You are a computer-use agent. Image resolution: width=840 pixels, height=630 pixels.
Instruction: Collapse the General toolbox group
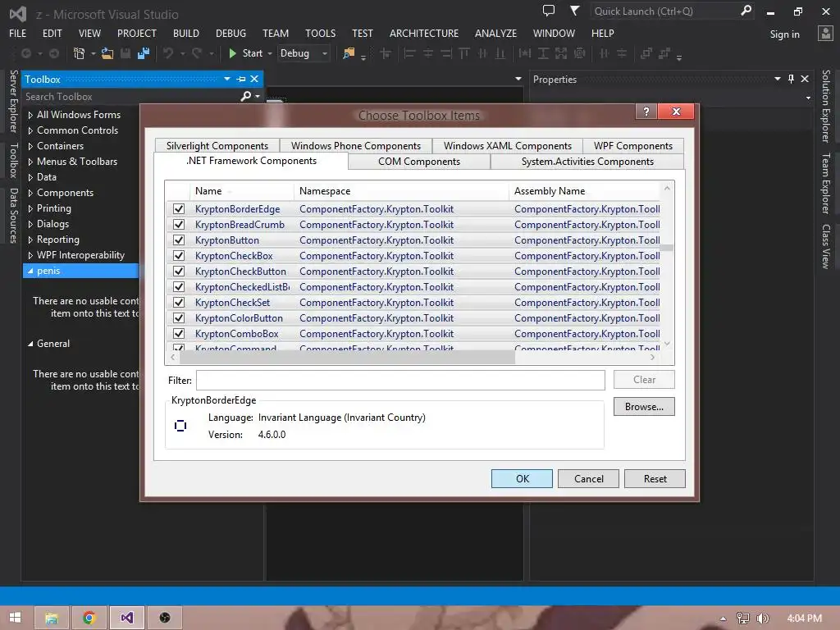click(30, 344)
